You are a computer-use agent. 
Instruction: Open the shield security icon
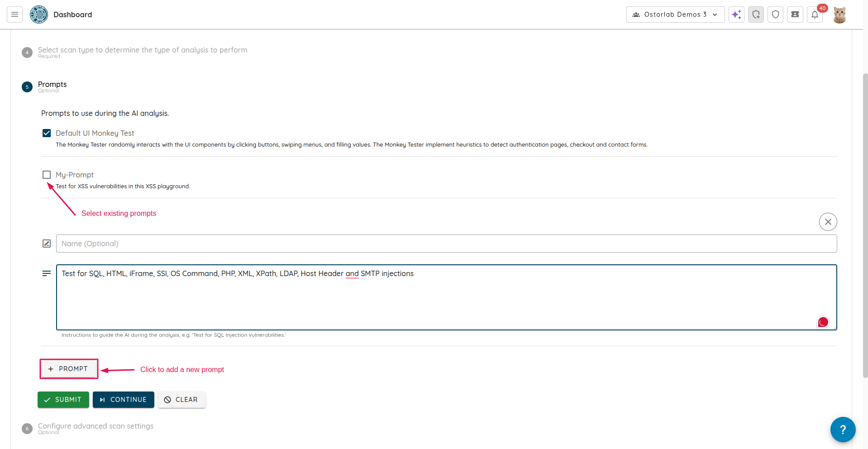775,14
